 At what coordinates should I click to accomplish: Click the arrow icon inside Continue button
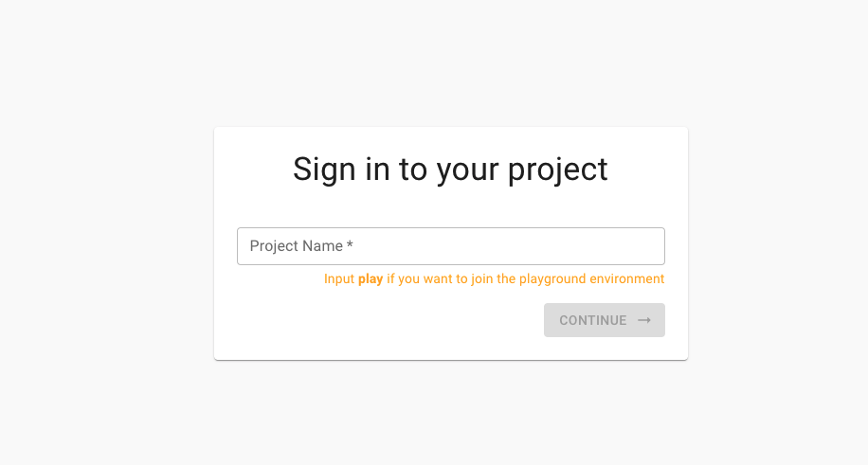pyautogui.click(x=644, y=320)
